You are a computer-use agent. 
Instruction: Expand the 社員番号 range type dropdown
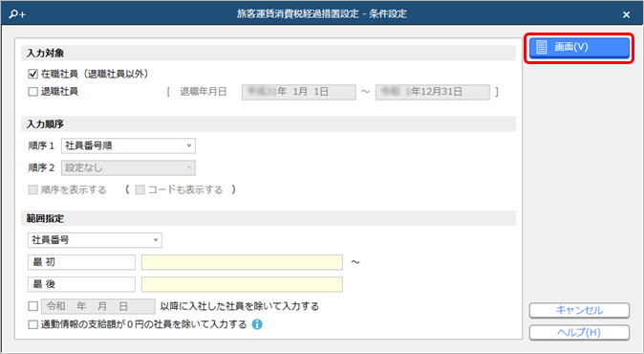95,240
